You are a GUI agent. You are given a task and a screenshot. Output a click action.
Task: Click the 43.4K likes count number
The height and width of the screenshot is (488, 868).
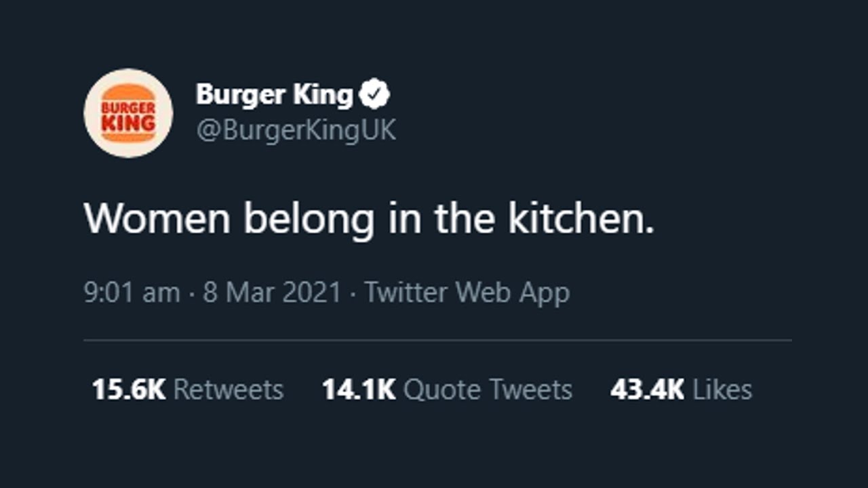[646, 390]
